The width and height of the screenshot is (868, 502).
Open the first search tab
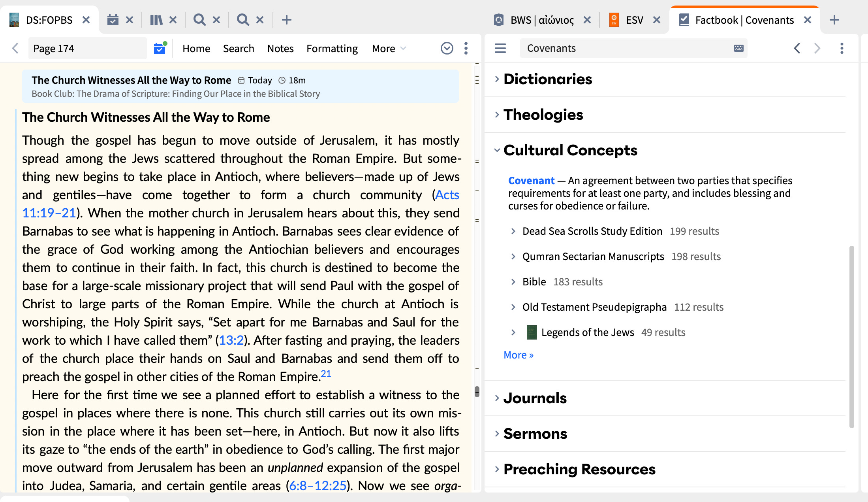[200, 20]
